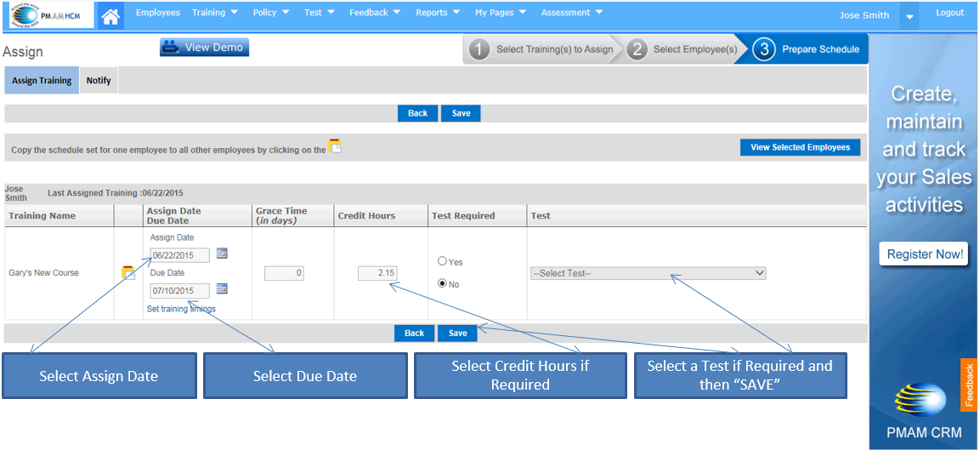Image resolution: width=980 pixels, height=456 pixels.
Task: Switch to the Notify tab
Action: tap(99, 81)
